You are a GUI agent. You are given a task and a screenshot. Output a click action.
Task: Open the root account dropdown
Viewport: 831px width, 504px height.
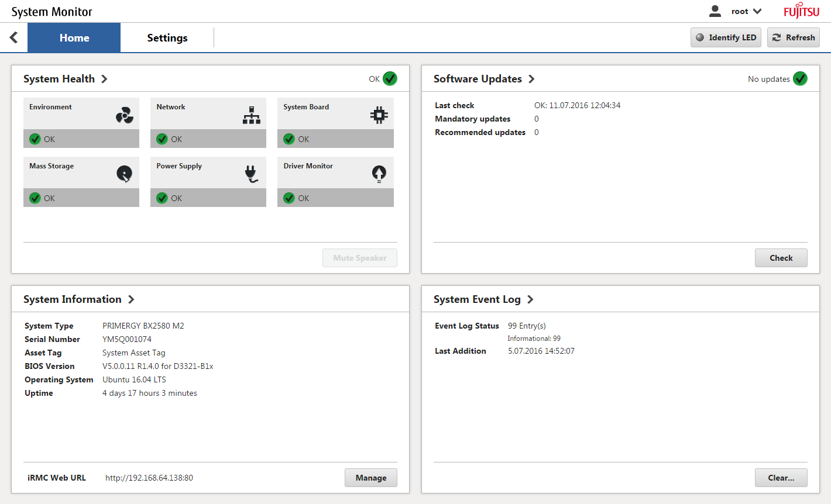pos(747,11)
